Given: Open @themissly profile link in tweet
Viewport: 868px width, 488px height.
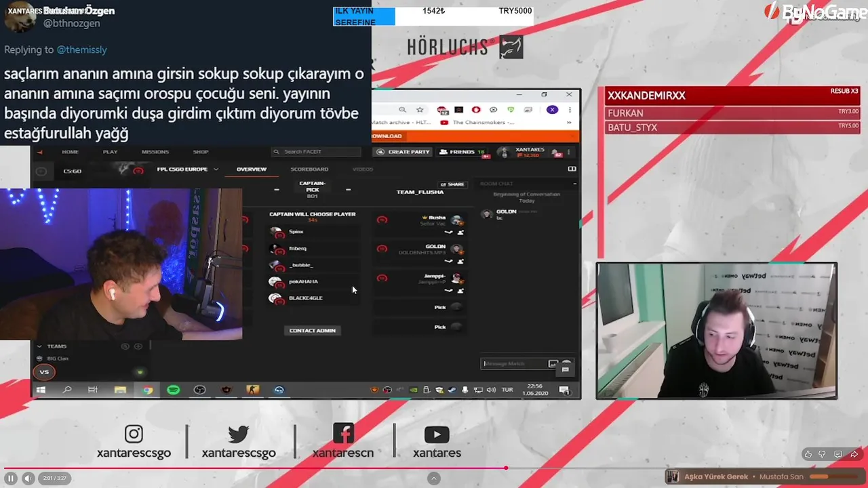Looking at the screenshot, I should click(81, 49).
